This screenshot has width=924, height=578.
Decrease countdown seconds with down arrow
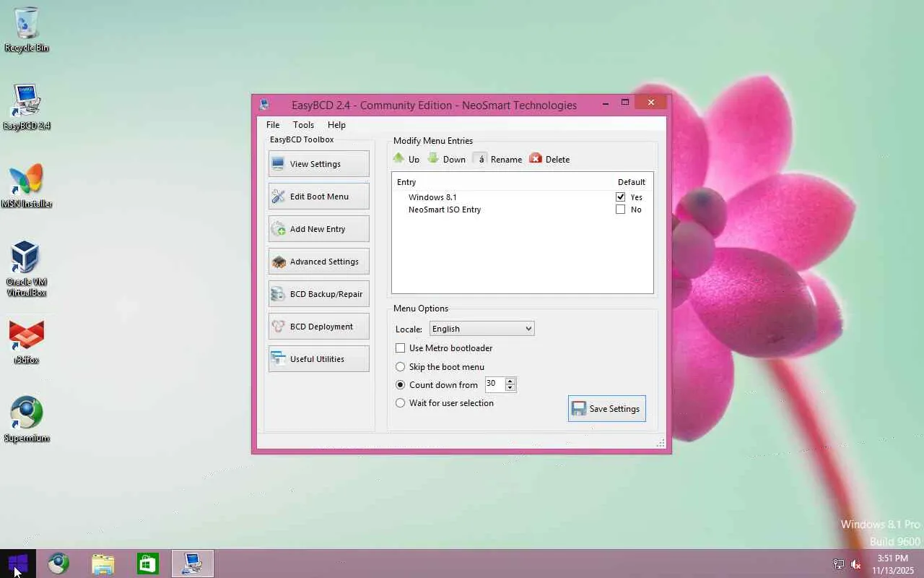coord(510,388)
